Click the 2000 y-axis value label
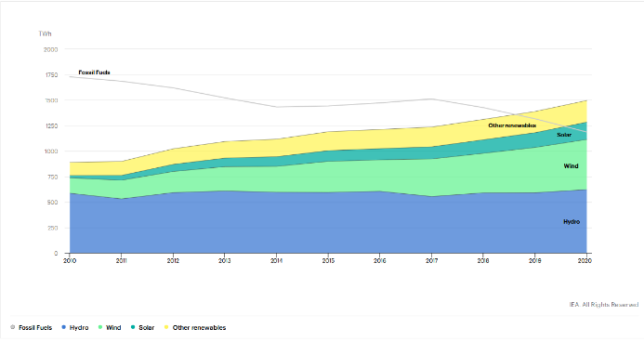Image resolution: width=644 pixels, height=342 pixels. tap(50, 49)
